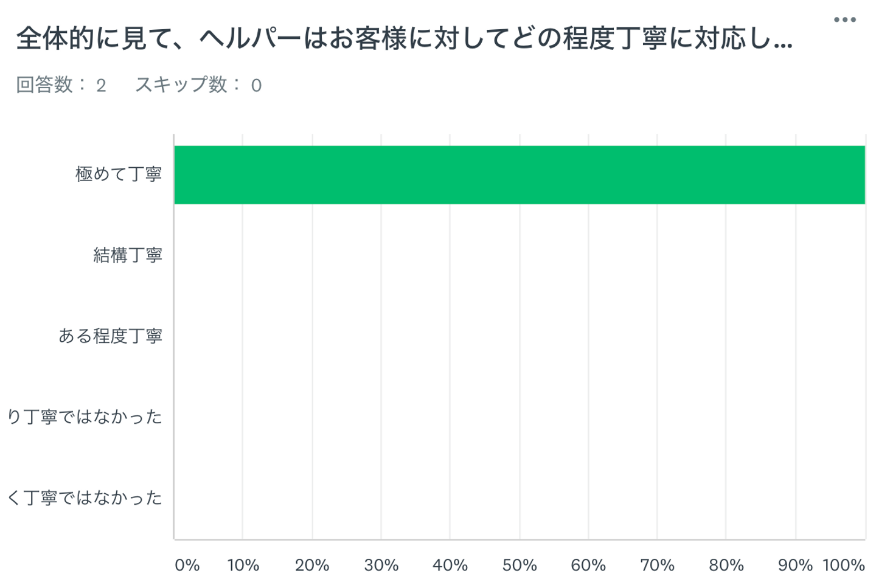Screen dimensions: 876x588
Task: Click the り丁寧ではなかった answer label
Action: point(85,417)
